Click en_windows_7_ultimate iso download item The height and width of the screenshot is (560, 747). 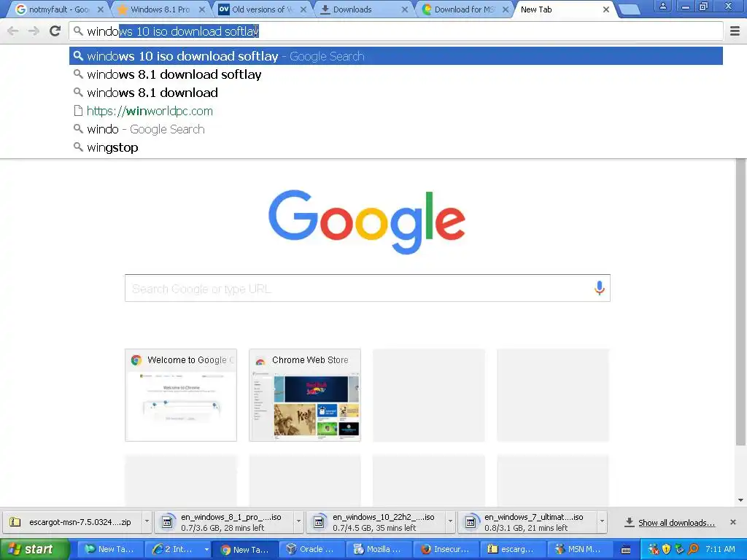click(528, 522)
